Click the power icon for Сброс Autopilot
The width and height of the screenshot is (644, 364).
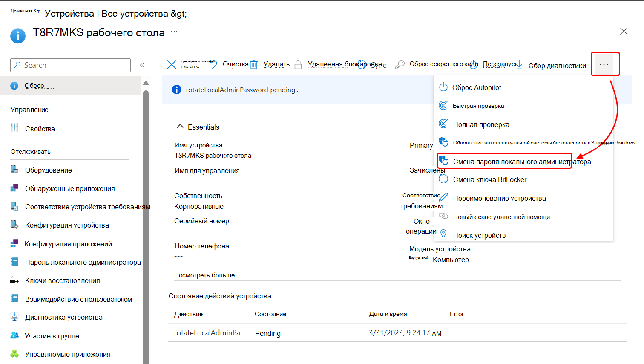pyautogui.click(x=443, y=87)
